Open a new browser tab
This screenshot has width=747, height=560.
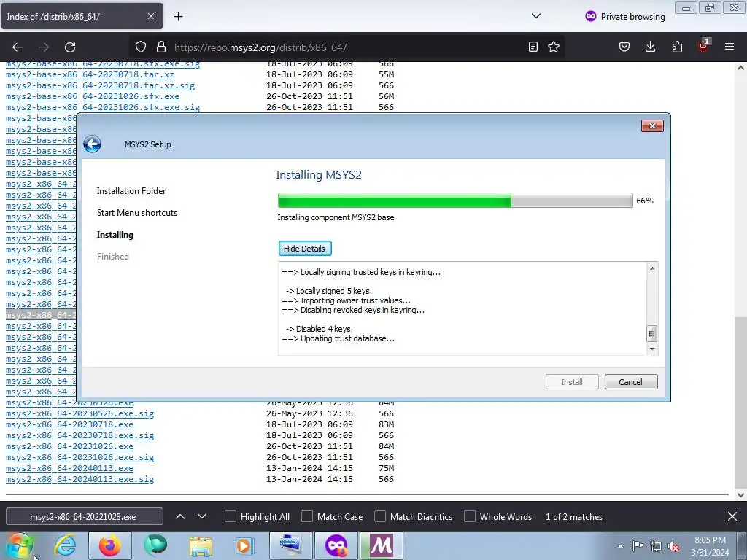pyautogui.click(x=178, y=17)
